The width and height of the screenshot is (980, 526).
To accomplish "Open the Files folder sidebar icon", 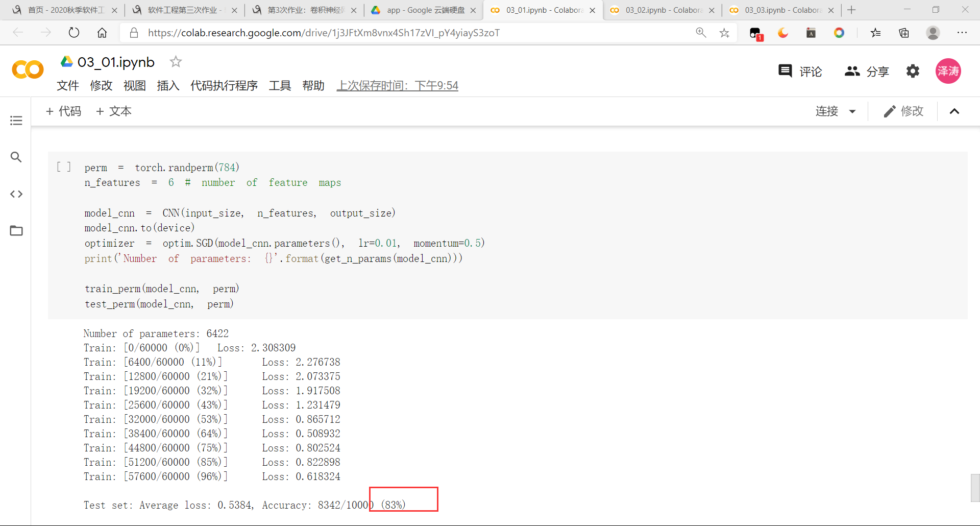I will (x=16, y=230).
